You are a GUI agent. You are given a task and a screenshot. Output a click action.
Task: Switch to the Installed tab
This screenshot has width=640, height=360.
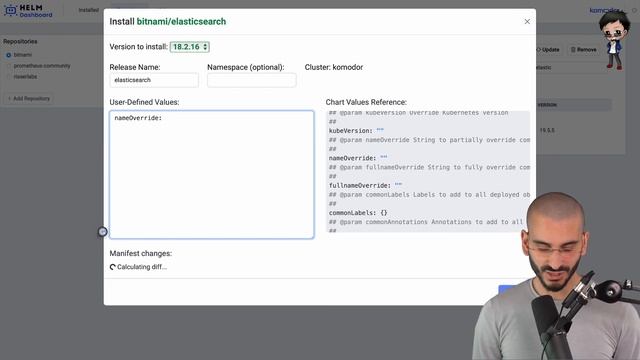point(89,10)
